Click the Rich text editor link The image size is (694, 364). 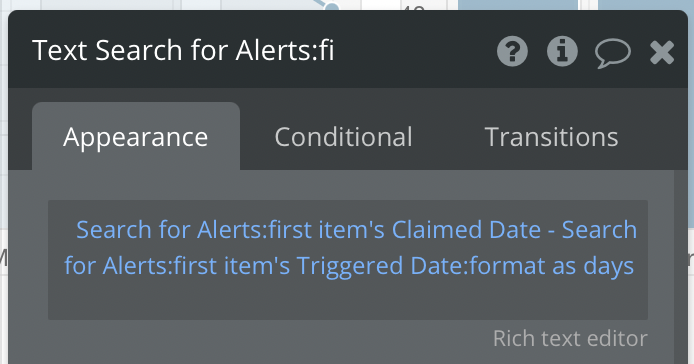click(570, 339)
